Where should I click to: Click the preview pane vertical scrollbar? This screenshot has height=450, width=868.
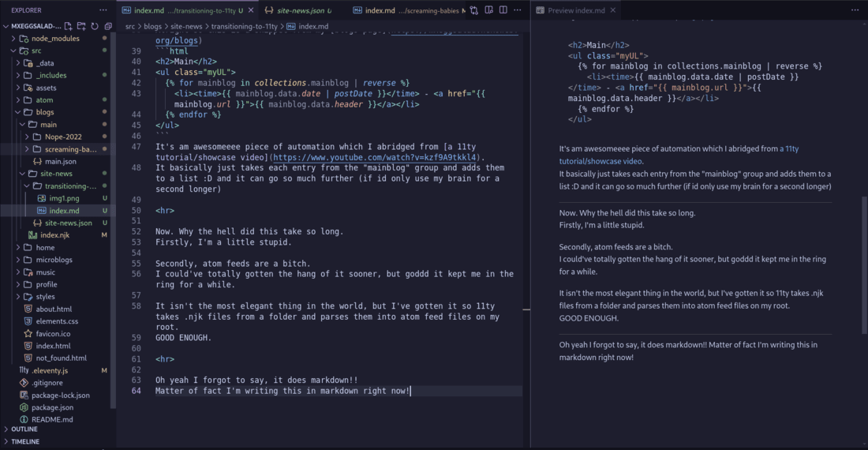(864, 264)
